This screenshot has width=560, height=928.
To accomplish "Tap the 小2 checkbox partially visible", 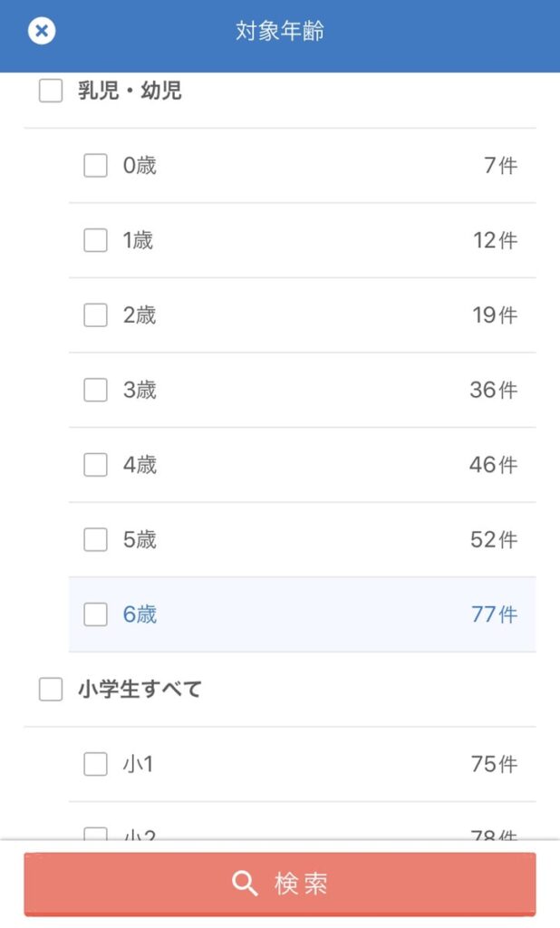I will click(95, 834).
